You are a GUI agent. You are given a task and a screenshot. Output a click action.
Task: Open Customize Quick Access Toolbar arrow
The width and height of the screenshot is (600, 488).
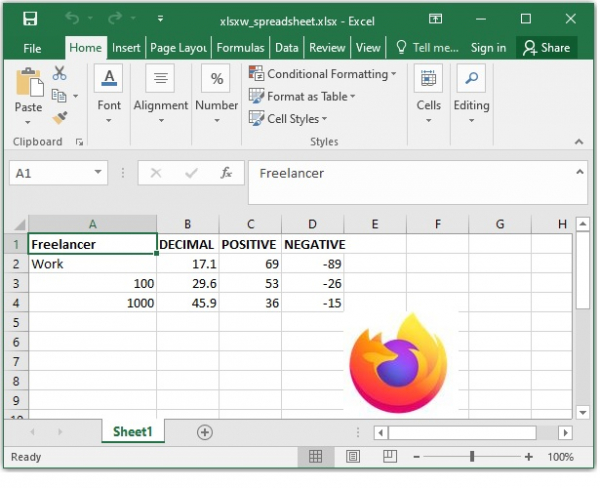tap(160, 18)
